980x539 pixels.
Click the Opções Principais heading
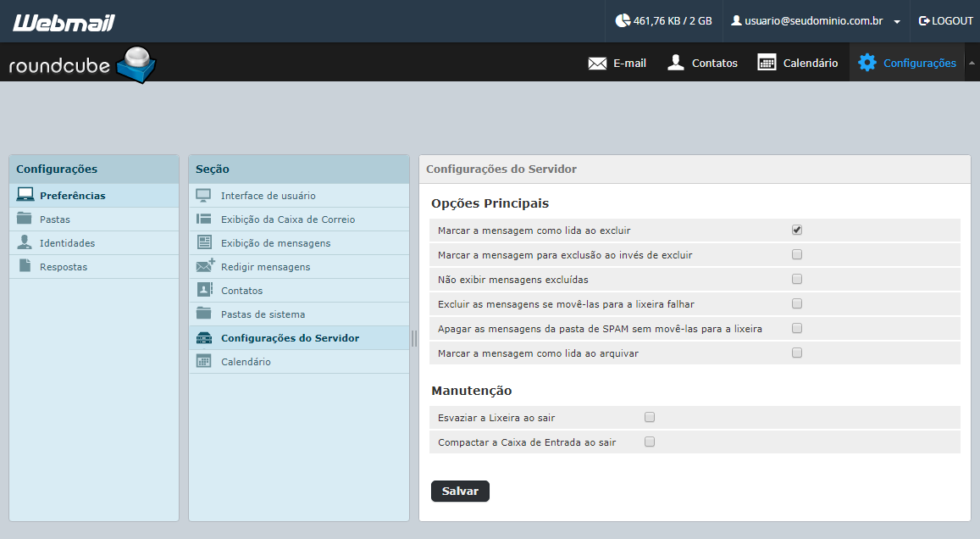(490, 203)
